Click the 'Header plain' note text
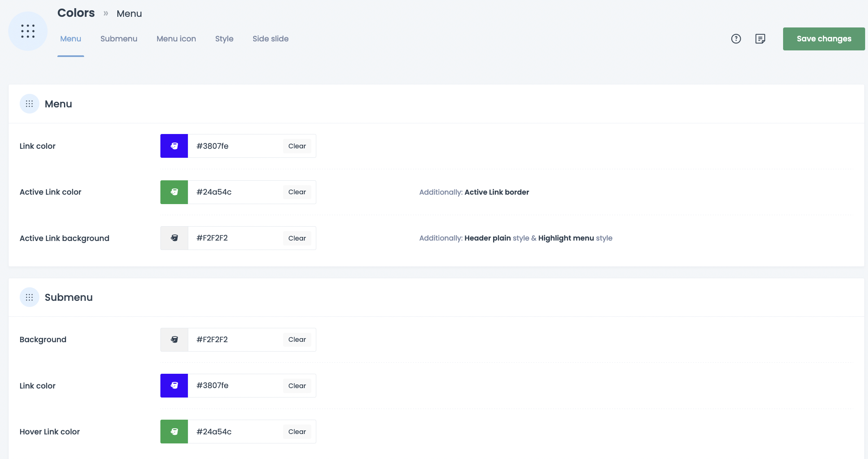 pyautogui.click(x=487, y=238)
